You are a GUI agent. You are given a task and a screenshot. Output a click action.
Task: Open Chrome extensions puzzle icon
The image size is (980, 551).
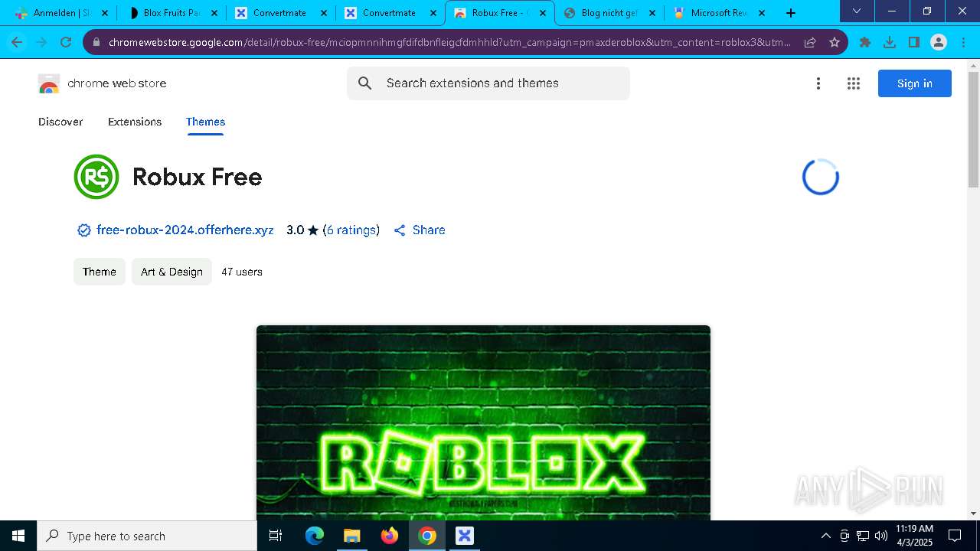(x=865, y=42)
